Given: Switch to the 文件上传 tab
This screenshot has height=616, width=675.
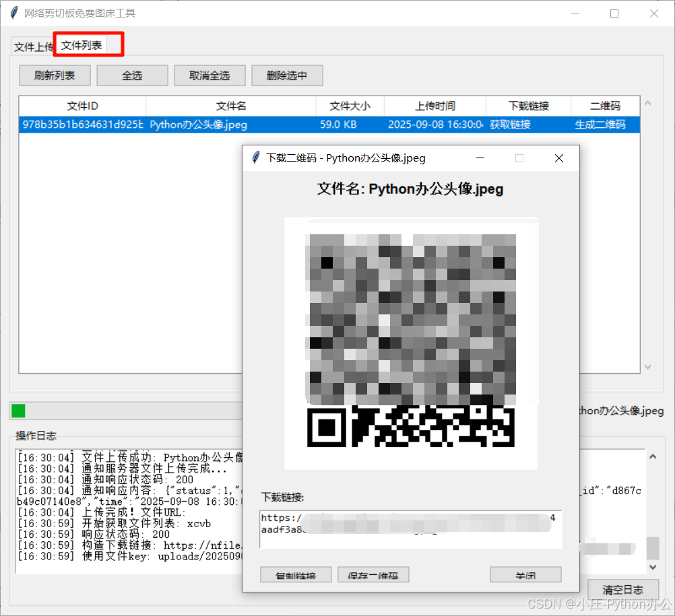Looking at the screenshot, I should (33, 46).
